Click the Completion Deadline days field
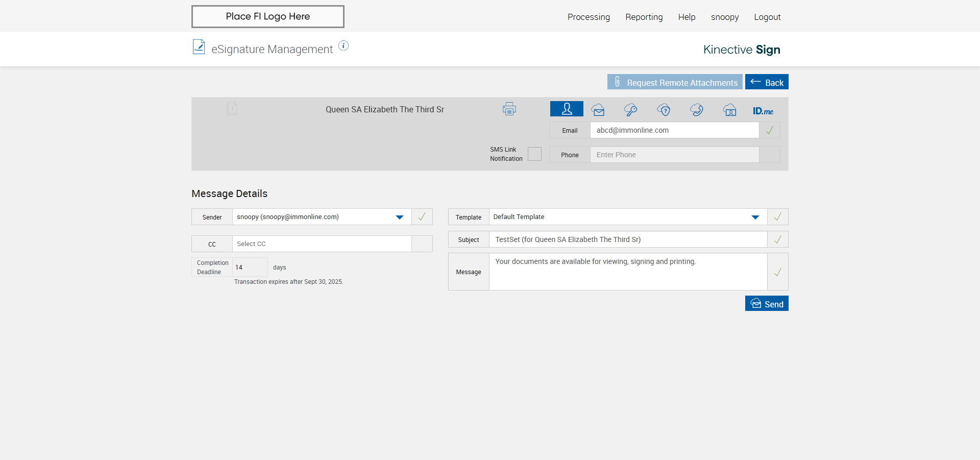This screenshot has height=460, width=980. (250, 268)
